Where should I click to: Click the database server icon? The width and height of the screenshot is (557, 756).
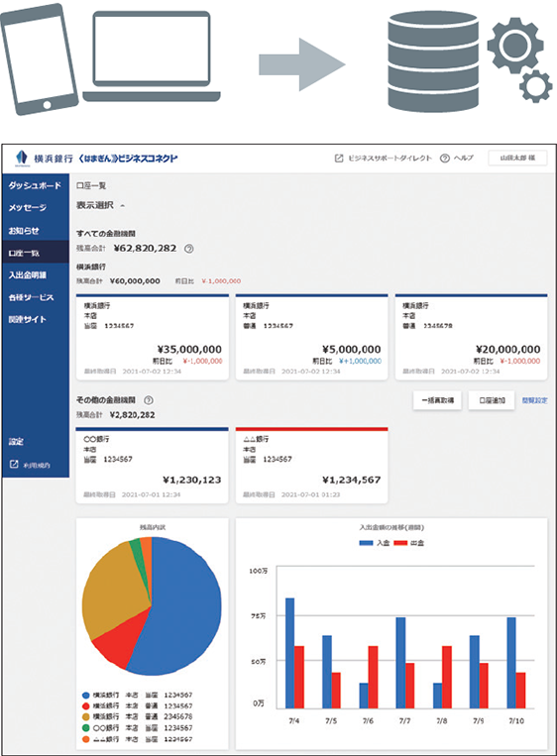pos(433,61)
